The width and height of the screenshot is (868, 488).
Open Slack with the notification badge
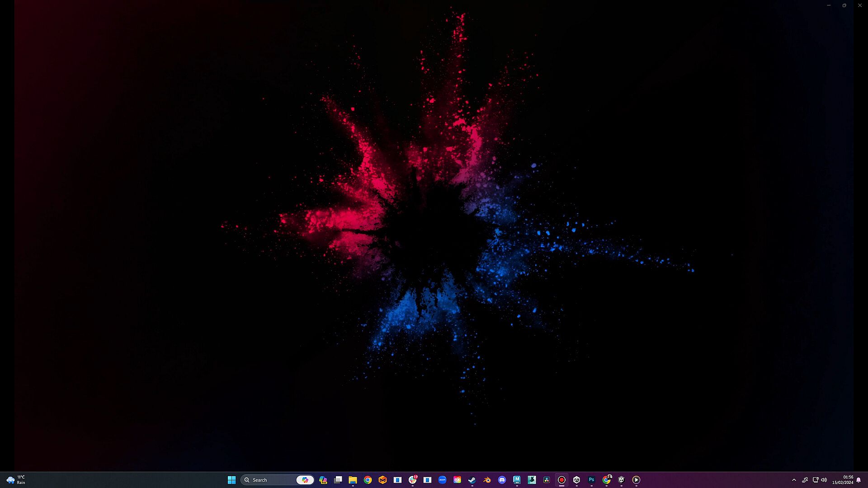pyautogui.click(x=412, y=480)
